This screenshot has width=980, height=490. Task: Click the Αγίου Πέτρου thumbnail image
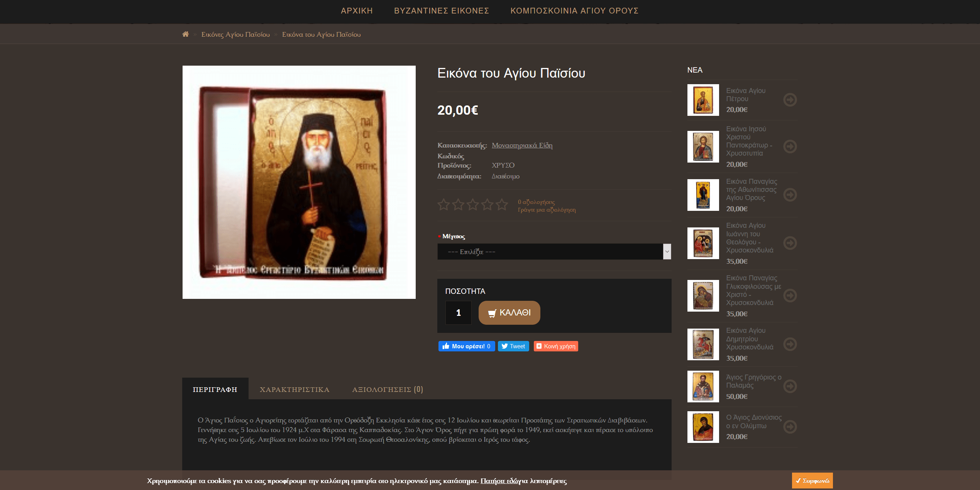click(x=703, y=100)
